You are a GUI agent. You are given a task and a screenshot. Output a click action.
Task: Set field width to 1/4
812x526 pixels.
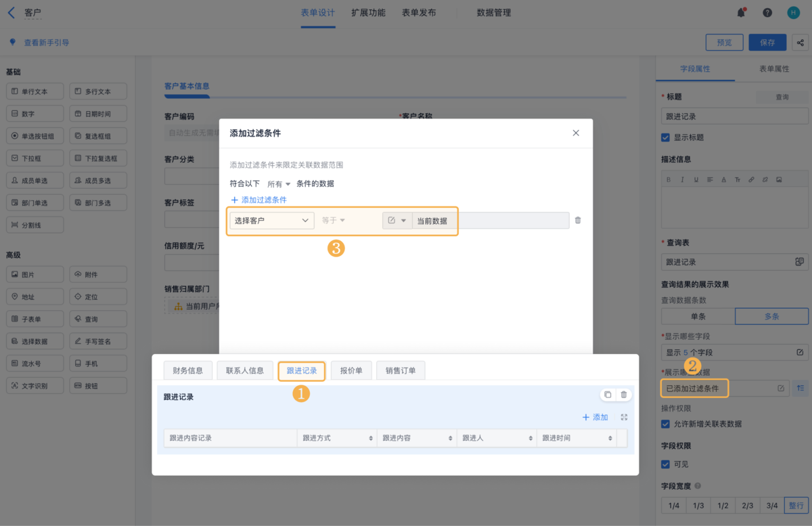[673, 506]
